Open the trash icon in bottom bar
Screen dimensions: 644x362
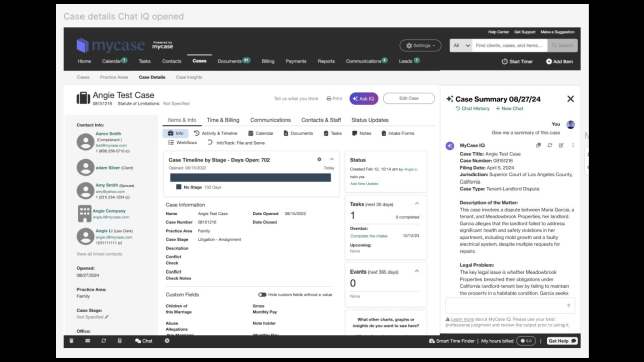(x=71, y=341)
